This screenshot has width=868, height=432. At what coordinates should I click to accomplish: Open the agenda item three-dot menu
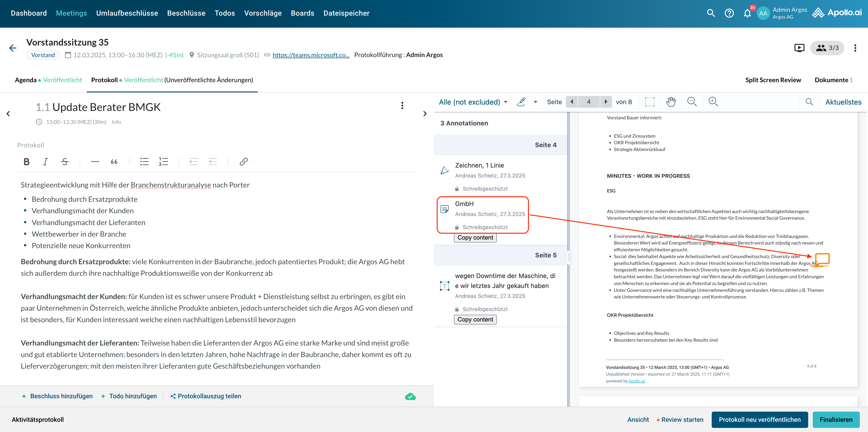pyautogui.click(x=402, y=106)
